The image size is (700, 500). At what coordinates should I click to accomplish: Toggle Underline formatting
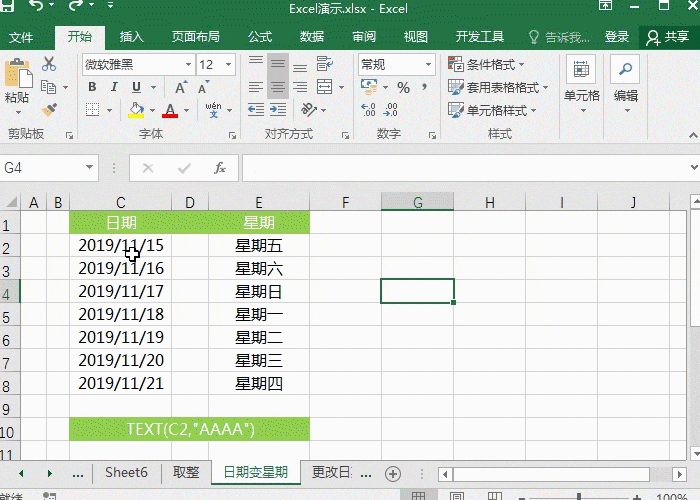(x=136, y=87)
